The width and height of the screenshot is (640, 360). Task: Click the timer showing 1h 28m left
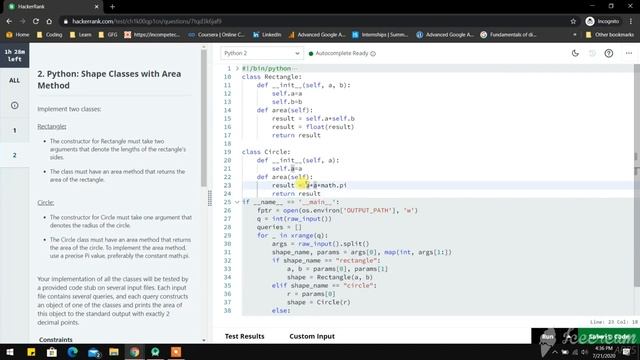point(14,56)
